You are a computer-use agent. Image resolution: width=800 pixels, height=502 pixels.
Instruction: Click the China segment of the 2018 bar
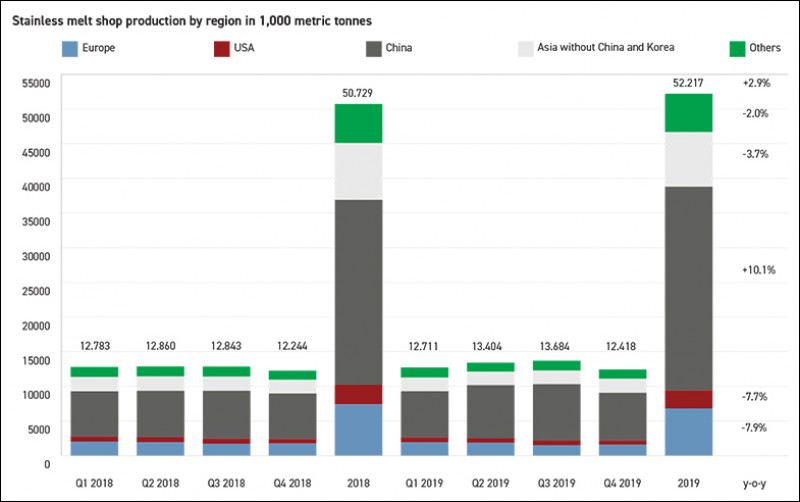coord(358,292)
